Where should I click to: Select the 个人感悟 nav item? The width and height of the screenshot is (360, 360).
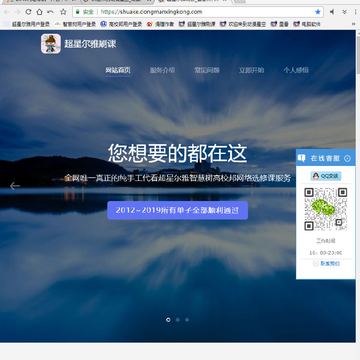(296, 70)
